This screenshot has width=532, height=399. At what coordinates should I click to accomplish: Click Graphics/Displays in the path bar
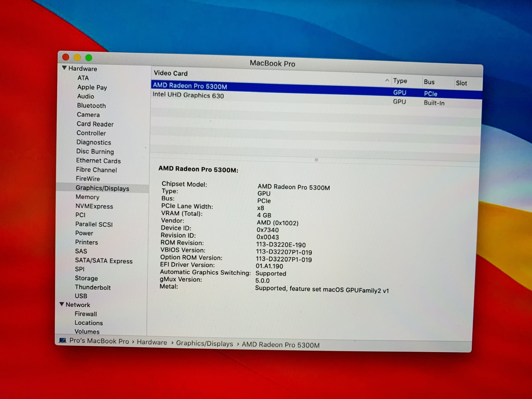204,343
